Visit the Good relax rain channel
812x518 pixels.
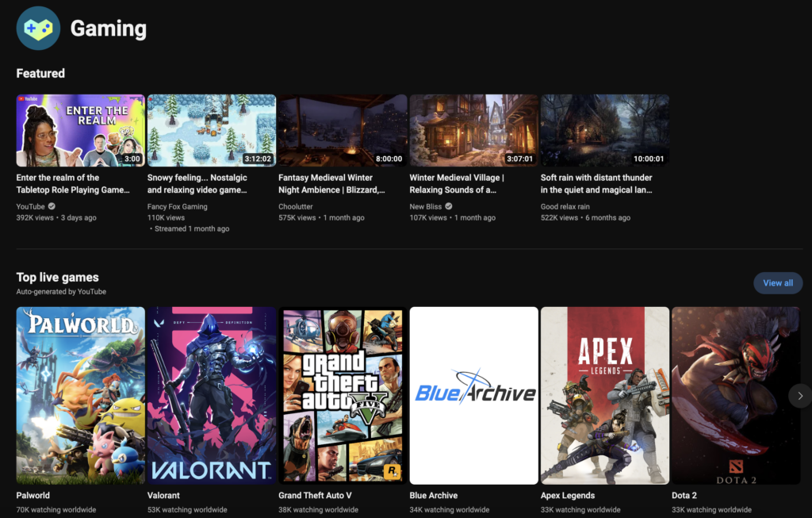point(565,207)
